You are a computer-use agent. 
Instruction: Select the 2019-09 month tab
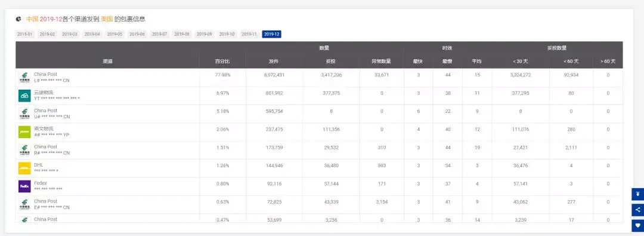(204, 34)
